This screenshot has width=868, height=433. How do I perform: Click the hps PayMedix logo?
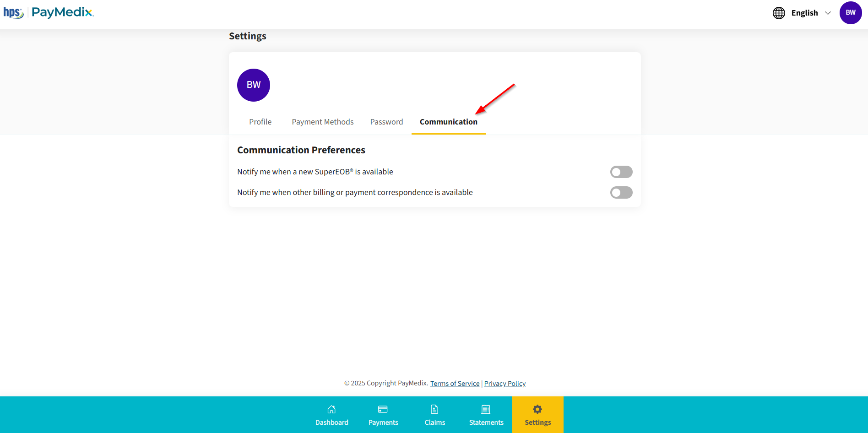(49, 12)
